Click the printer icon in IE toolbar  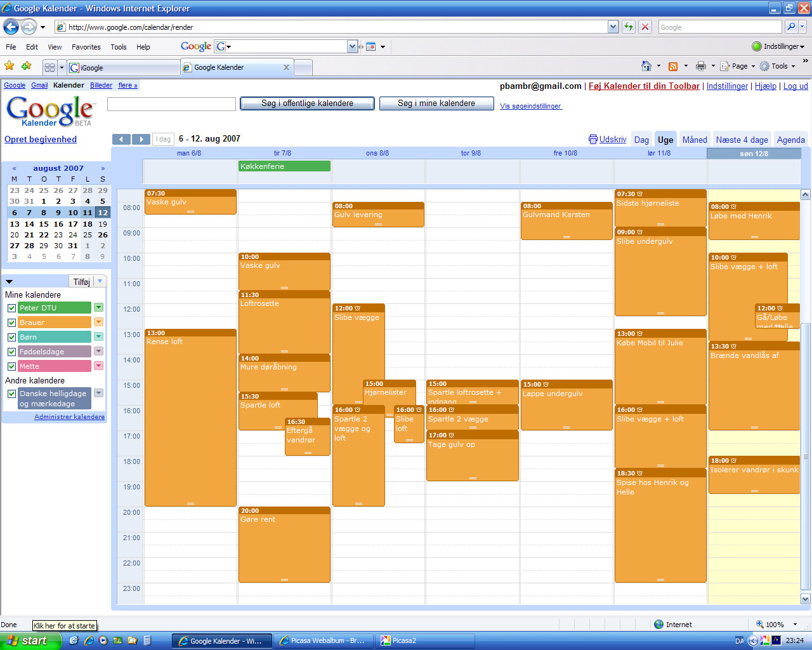click(701, 66)
